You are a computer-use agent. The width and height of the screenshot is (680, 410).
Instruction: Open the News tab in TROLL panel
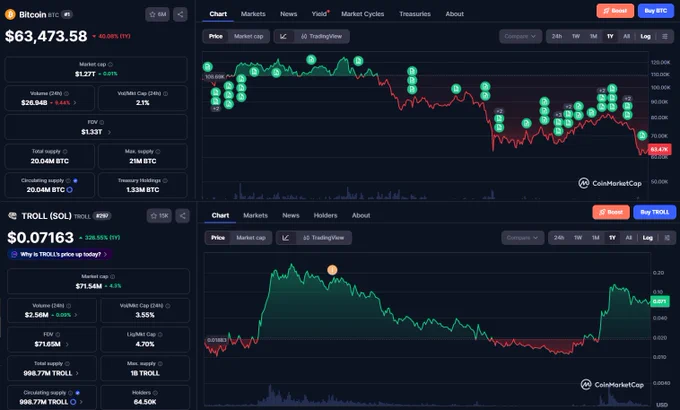(x=291, y=215)
